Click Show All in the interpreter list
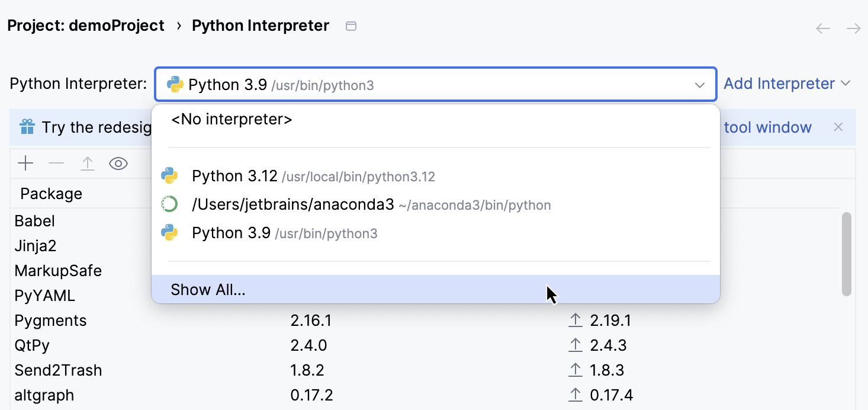The width and height of the screenshot is (868, 410). pos(208,290)
